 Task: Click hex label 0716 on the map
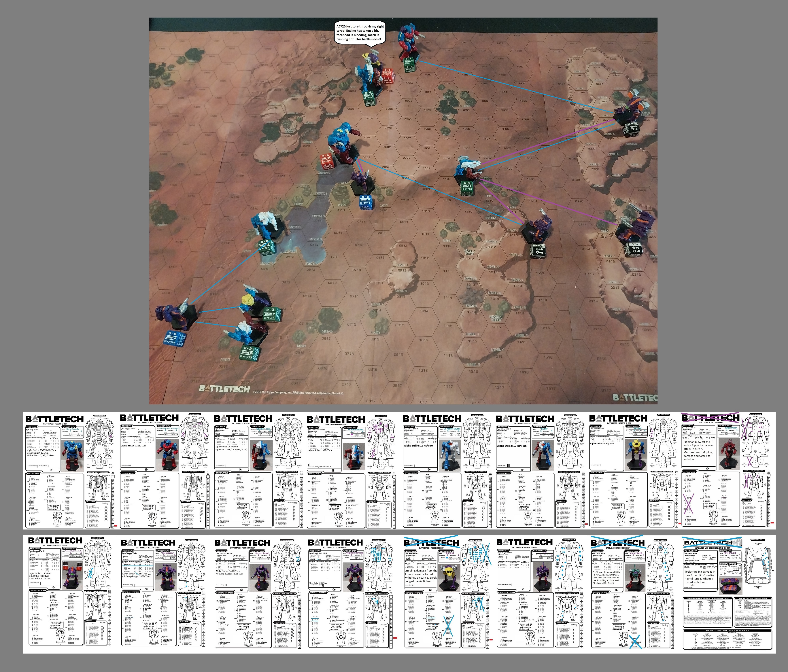349,353
